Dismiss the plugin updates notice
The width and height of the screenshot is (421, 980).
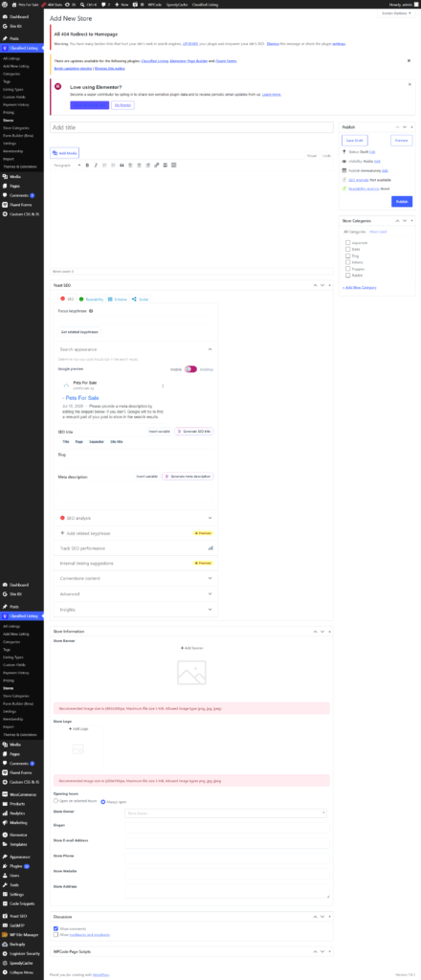point(409,60)
